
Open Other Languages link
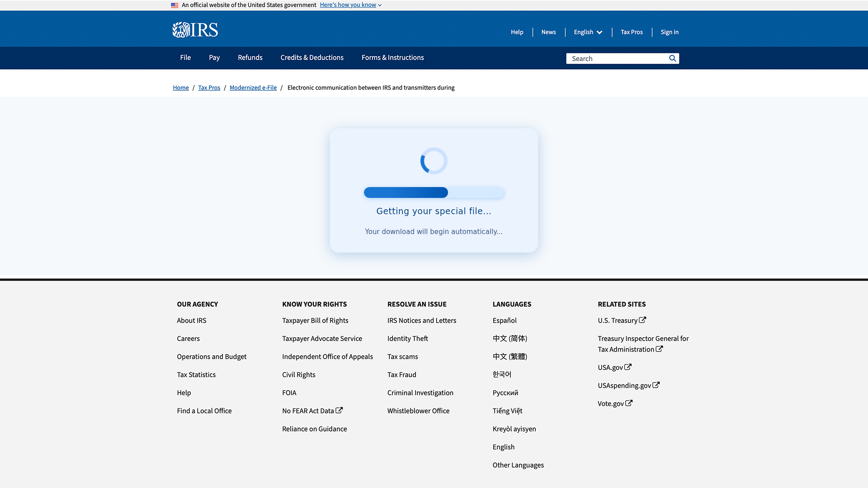518,465
